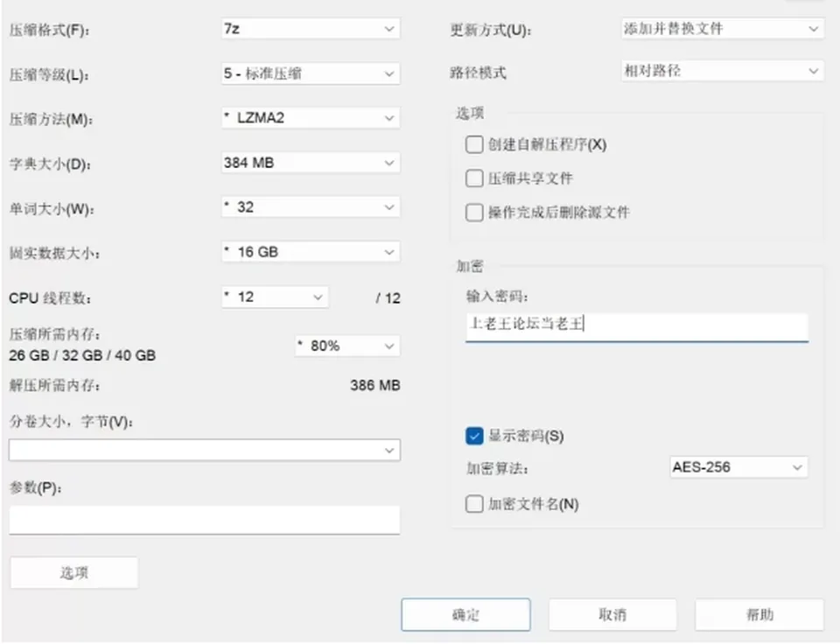Open the 分卷大小 volume size combo box
The height and width of the screenshot is (644, 840).
204,450
